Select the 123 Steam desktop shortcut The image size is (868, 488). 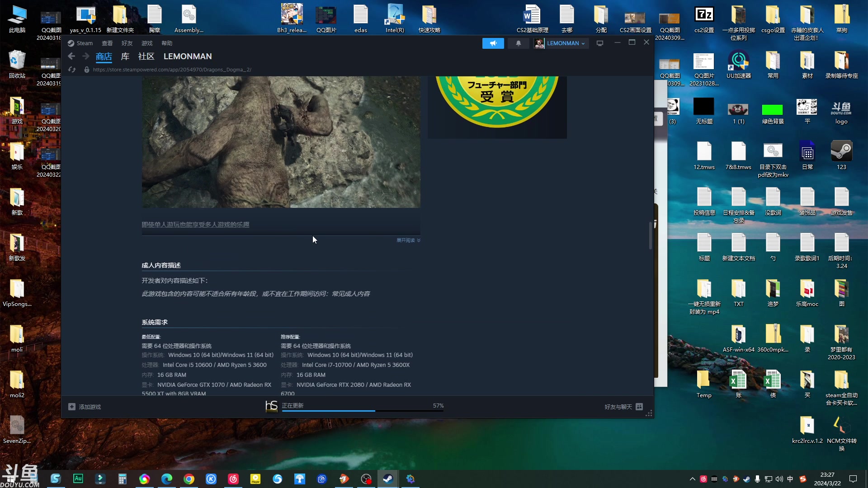click(841, 156)
